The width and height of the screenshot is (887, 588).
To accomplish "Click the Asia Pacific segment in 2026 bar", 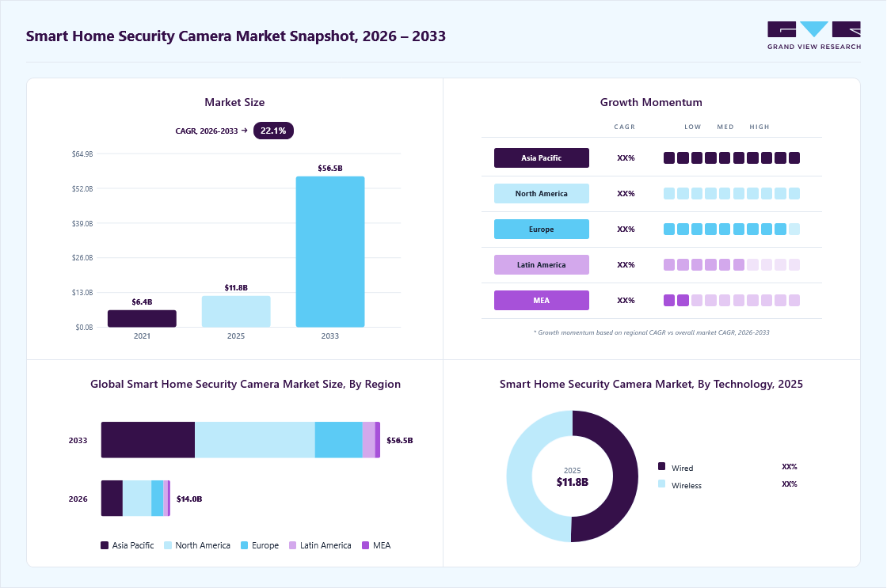I will (112, 498).
